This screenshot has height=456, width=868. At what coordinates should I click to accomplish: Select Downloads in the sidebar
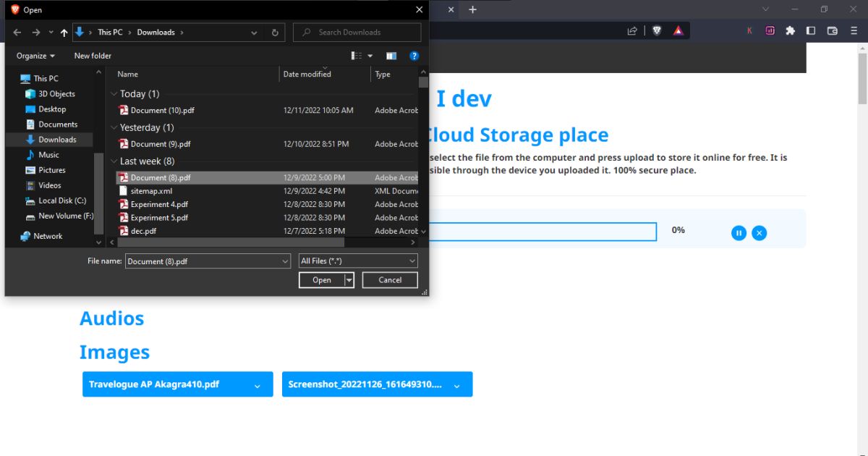(x=57, y=140)
